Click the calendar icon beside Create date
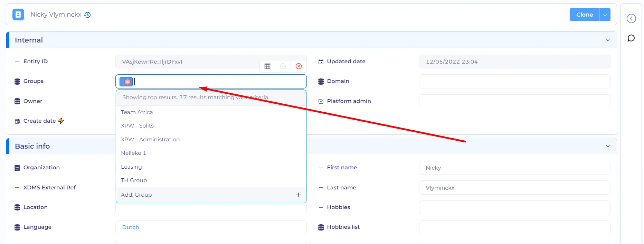644x244 pixels. click(x=17, y=121)
